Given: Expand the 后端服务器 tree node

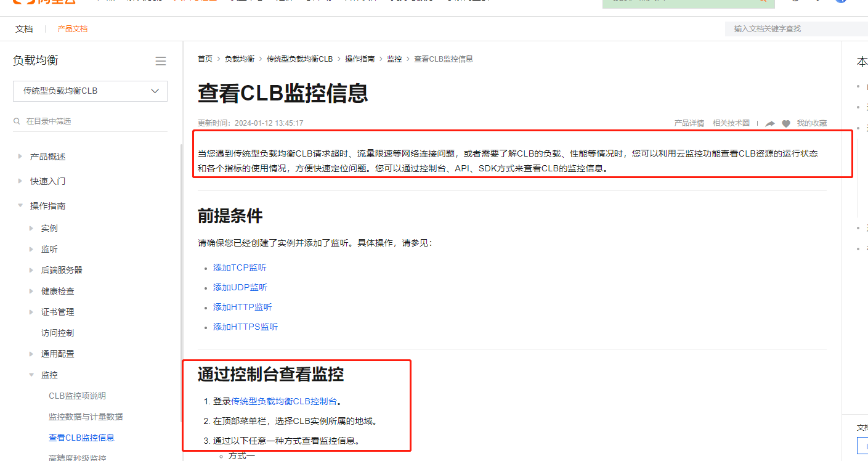Looking at the screenshot, I should pos(31,270).
